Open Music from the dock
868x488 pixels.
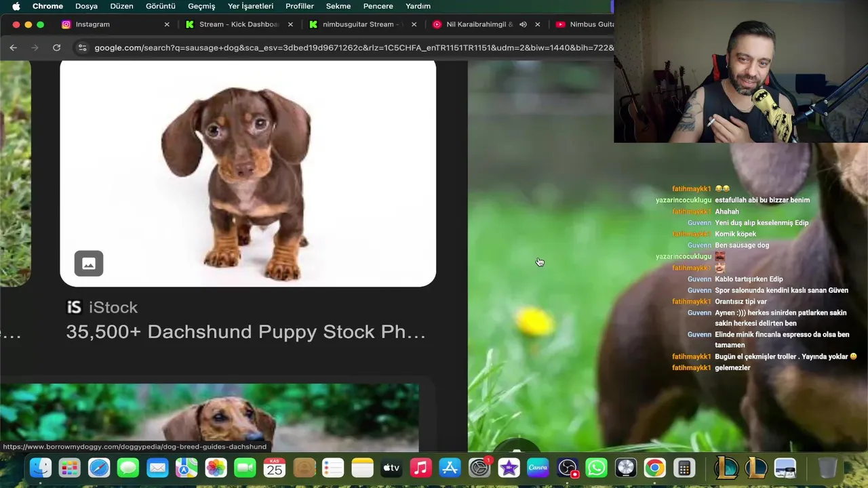(420, 468)
